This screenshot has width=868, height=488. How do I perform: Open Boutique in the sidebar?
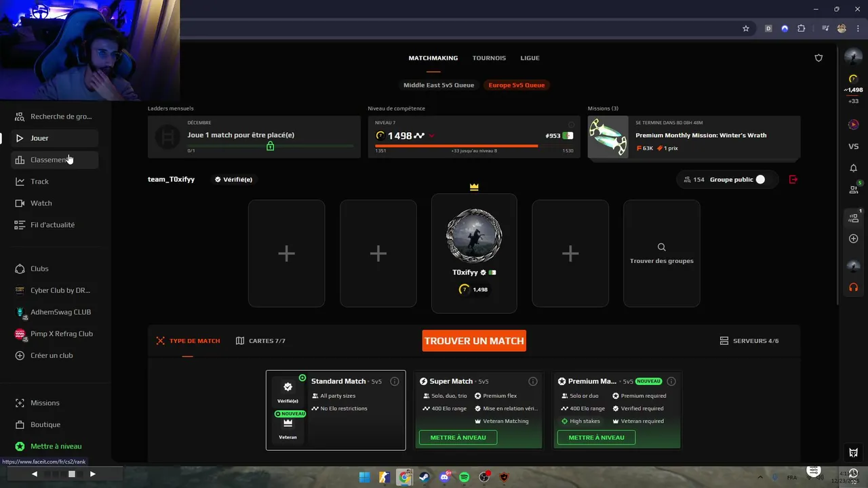pyautogui.click(x=55, y=425)
